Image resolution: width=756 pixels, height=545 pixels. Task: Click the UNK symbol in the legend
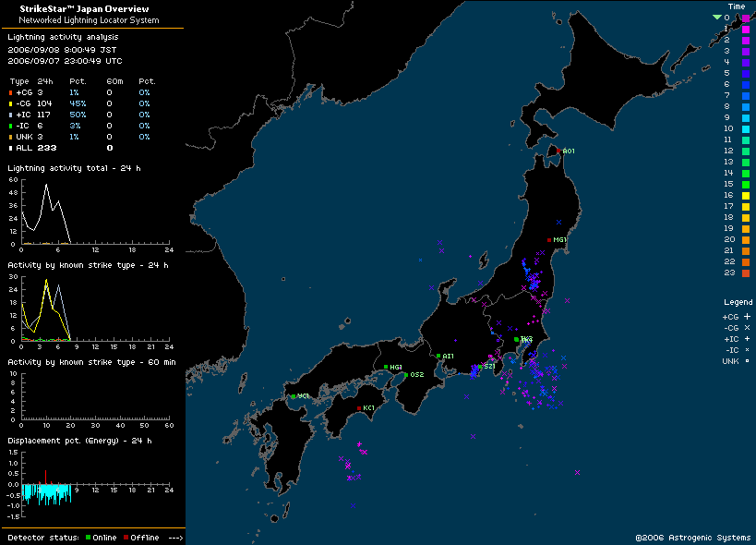[747, 360]
